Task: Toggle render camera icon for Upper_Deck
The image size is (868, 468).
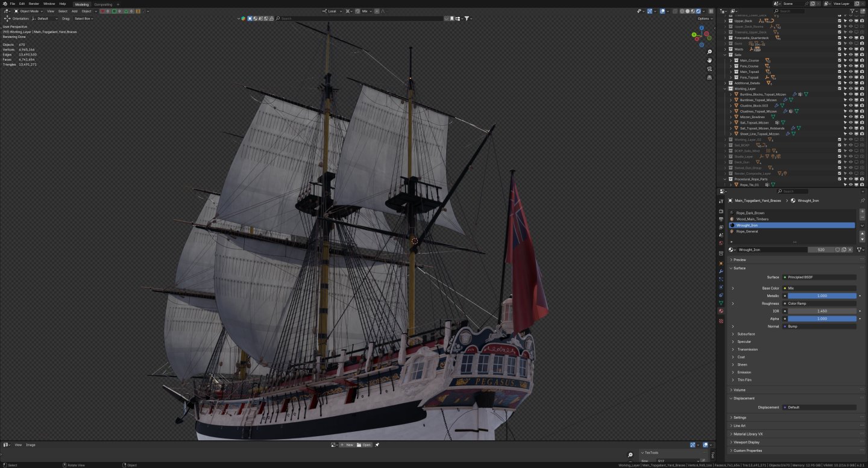Action: pyautogui.click(x=862, y=21)
